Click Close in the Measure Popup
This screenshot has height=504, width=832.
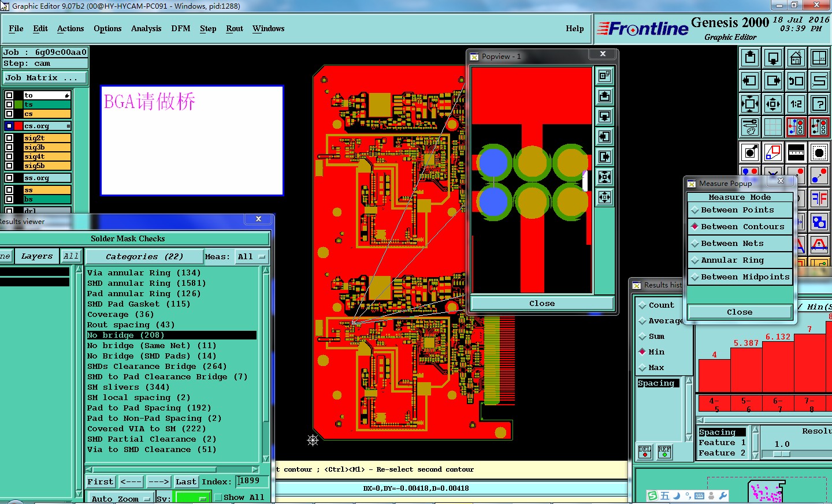click(x=740, y=312)
